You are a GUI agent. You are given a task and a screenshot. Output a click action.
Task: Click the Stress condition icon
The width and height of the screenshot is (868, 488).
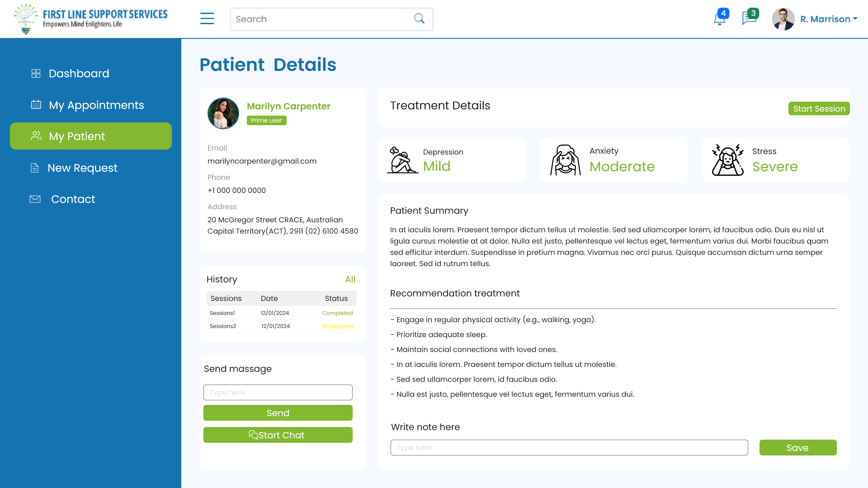click(728, 160)
